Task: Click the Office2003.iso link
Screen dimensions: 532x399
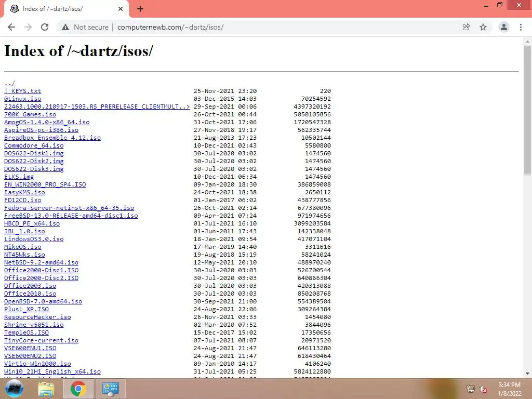Action: [30, 286]
